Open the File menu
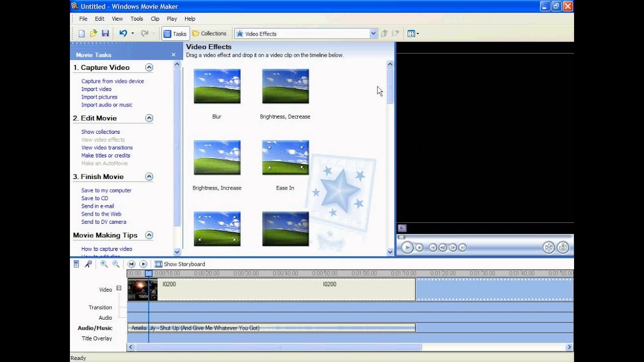The image size is (644, 362). [84, 19]
